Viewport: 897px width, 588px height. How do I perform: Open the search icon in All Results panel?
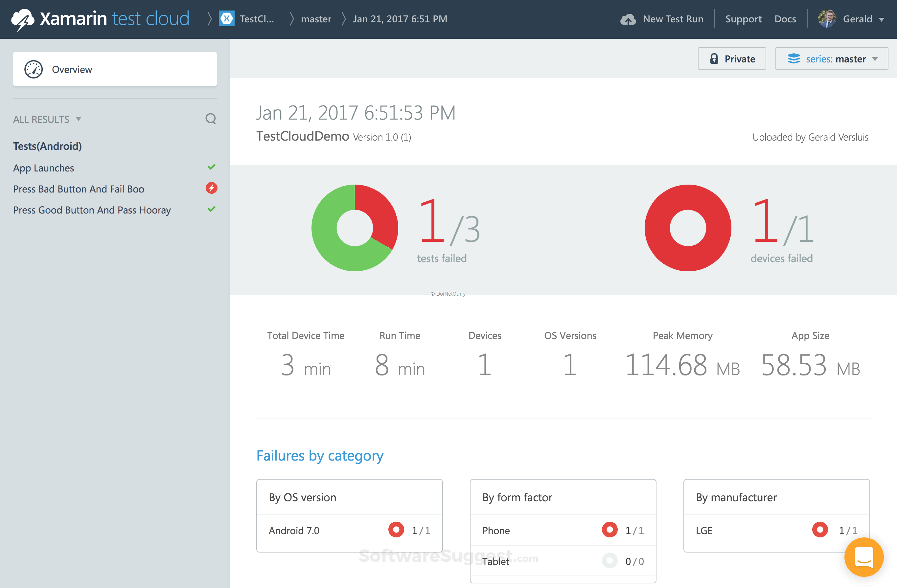click(x=211, y=119)
